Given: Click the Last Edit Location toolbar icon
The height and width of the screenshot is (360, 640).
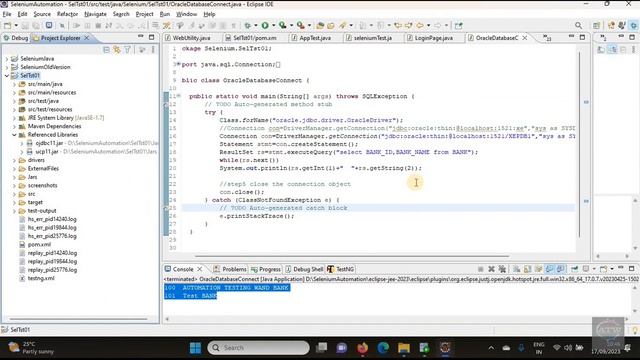Looking at the screenshot, I should point(398,25).
